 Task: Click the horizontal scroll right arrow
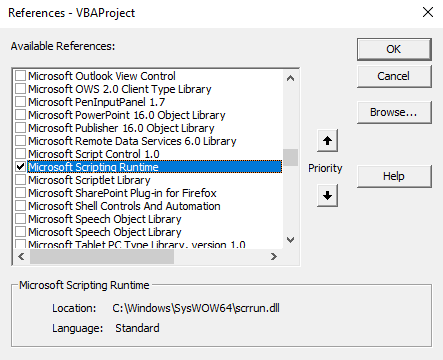274,256
